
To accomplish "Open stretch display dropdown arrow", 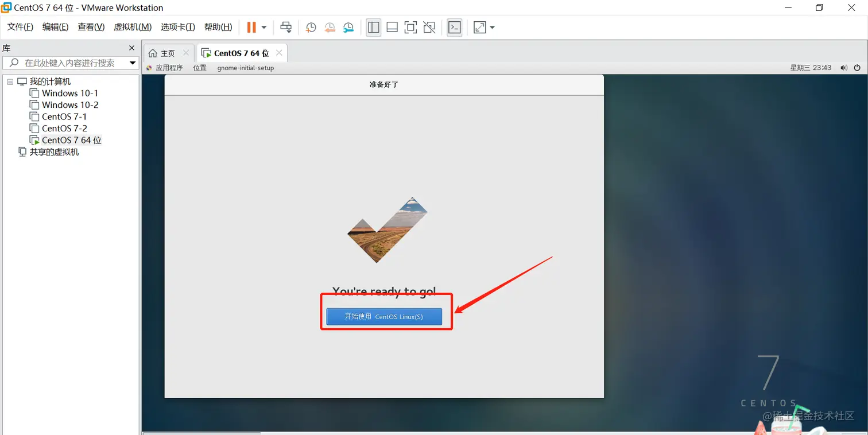I will point(492,27).
